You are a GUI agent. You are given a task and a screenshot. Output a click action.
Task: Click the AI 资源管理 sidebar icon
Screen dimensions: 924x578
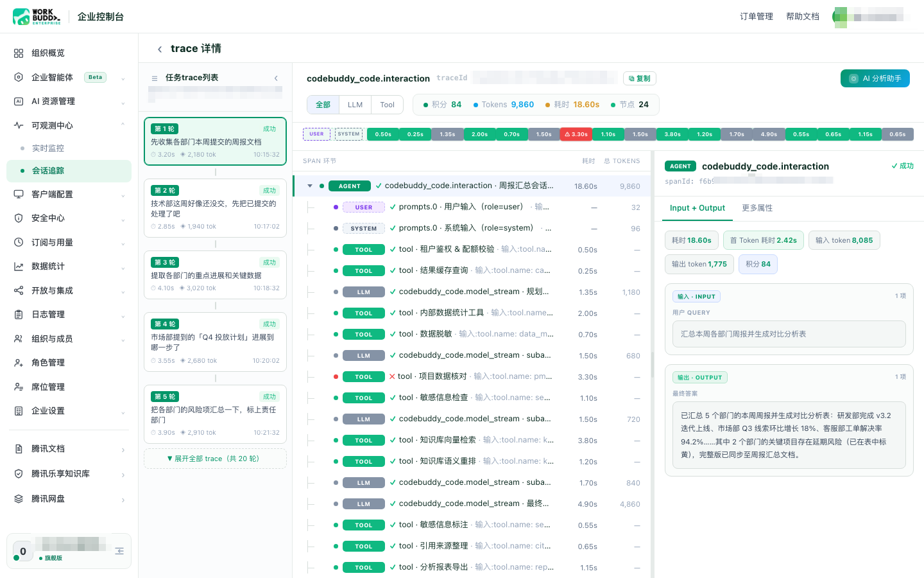click(19, 101)
